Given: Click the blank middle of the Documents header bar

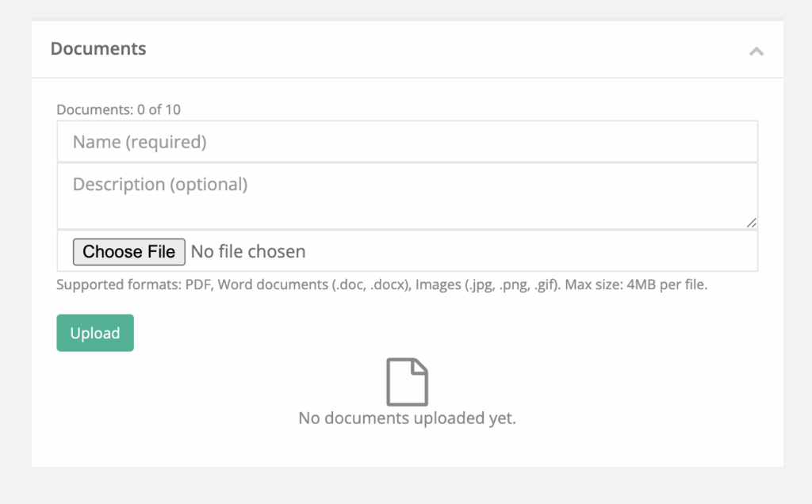Looking at the screenshot, I should (x=444, y=49).
